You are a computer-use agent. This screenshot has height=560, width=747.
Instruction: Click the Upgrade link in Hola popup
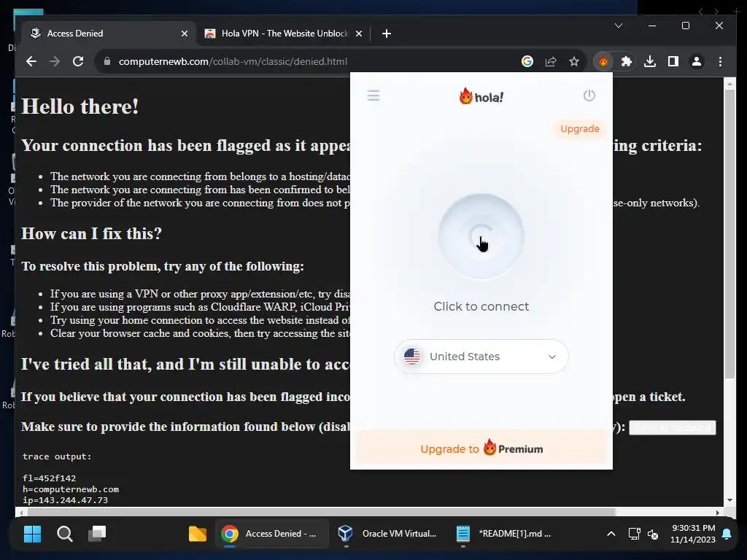point(580,128)
